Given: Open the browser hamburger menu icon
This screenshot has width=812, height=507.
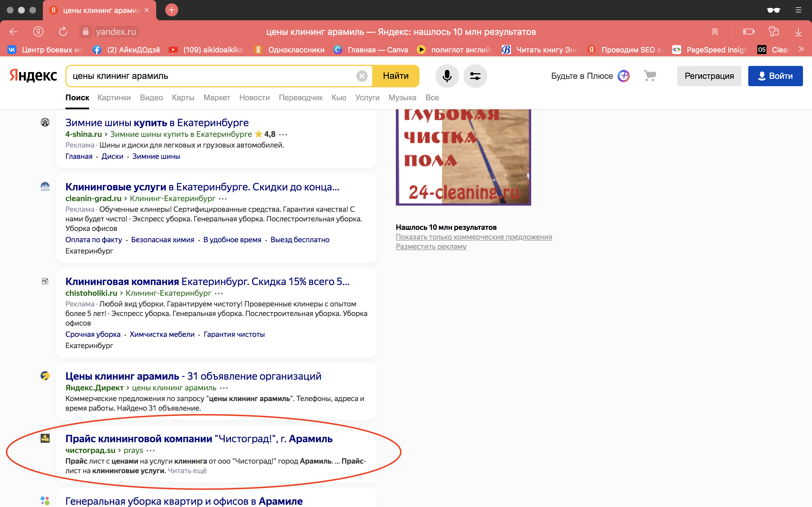Looking at the screenshot, I should [x=798, y=10].
